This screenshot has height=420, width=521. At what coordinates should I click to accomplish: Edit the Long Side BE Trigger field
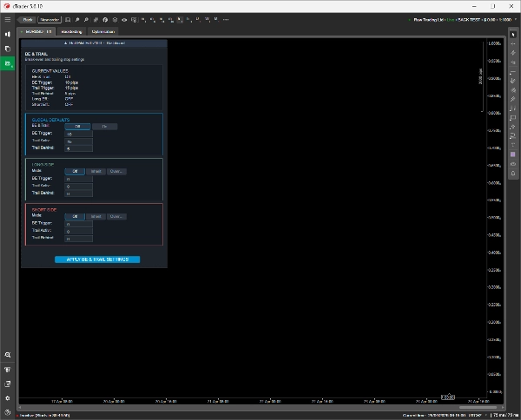pyautogui.click(x=78, y=179)
